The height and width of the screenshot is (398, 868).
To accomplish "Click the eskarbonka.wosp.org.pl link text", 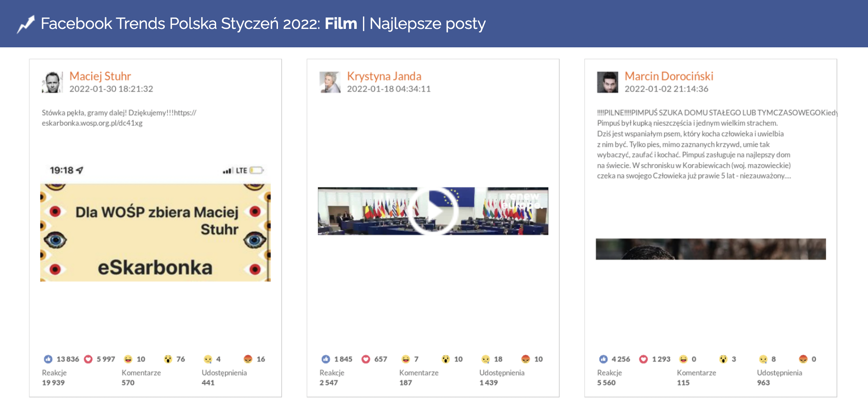I will click(92, 123).
